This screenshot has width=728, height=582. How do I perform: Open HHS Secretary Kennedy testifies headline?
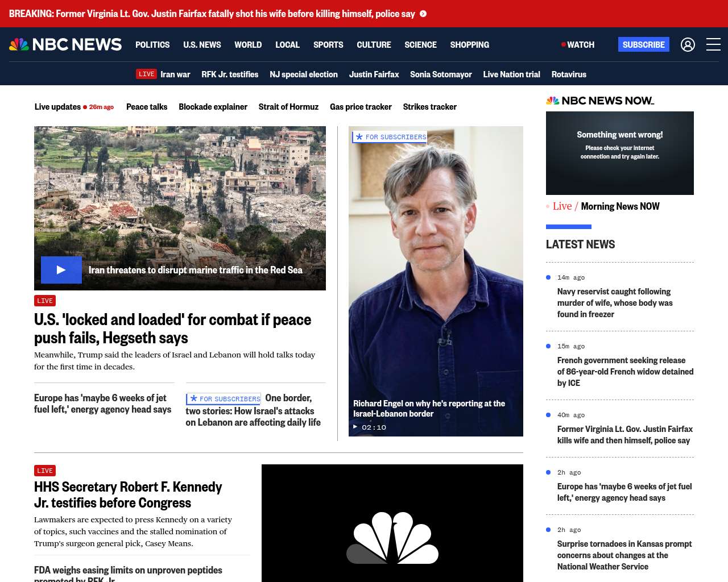[x=128, y=494]
